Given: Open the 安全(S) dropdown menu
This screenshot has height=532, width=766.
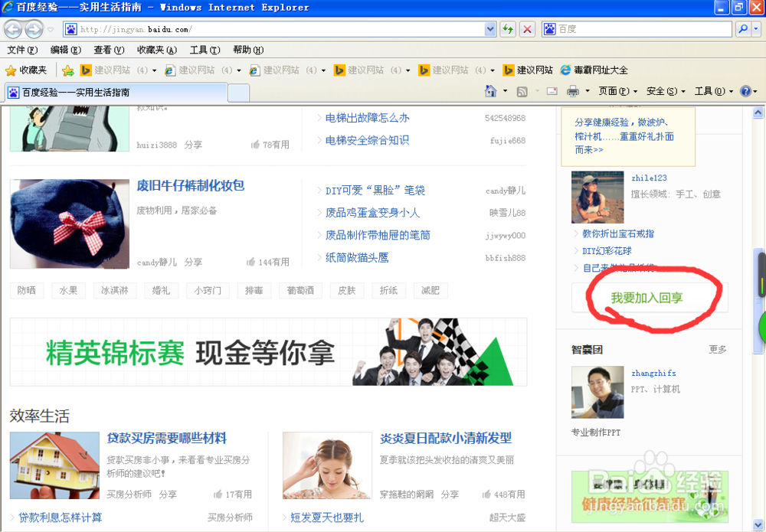Looking at the screenshot, I should pos(666,91).
